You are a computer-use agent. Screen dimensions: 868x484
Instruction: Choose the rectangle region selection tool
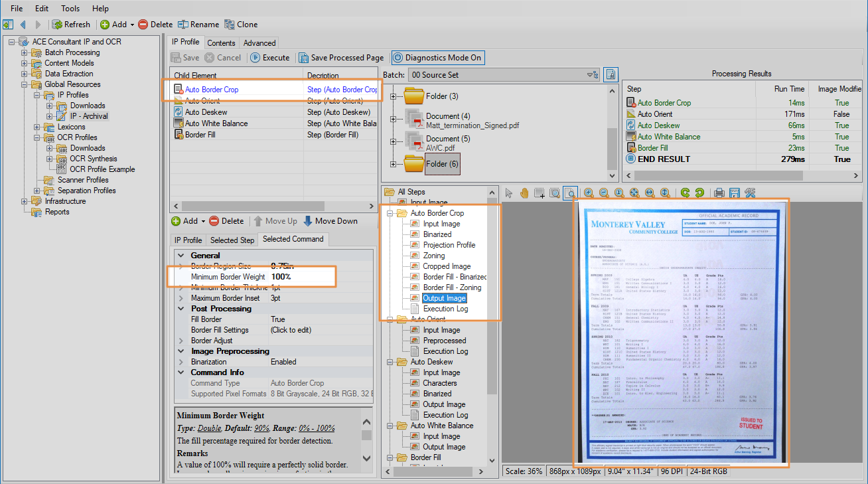click(540, 193)
